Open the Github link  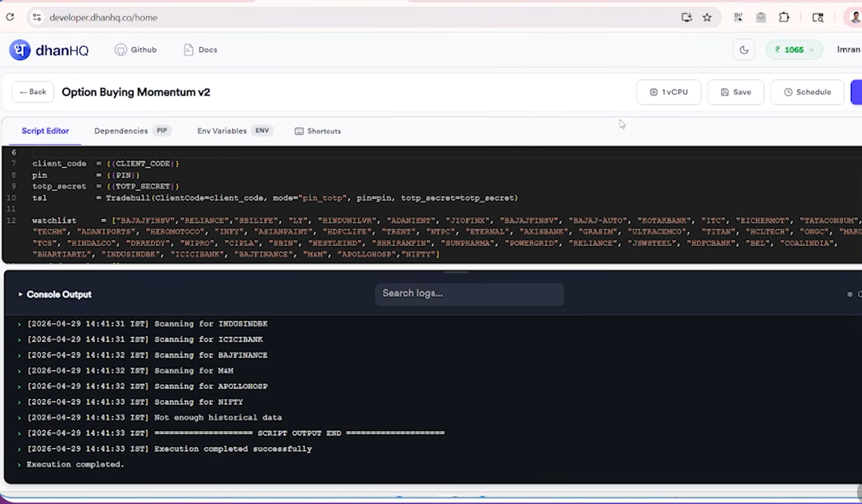click(x=135, y=50)
